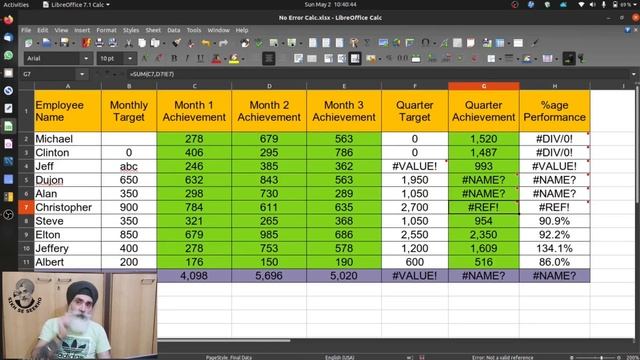640x360 pixels.
Task: Click the LibreOffice 7.1 Calc app menu
Action: (76, 4)
